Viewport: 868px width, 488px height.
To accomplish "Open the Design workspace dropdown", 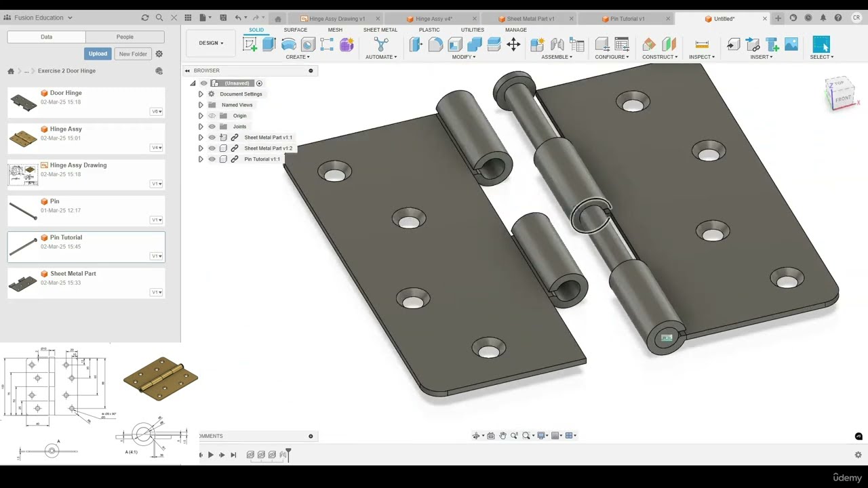I will point(211,43).
